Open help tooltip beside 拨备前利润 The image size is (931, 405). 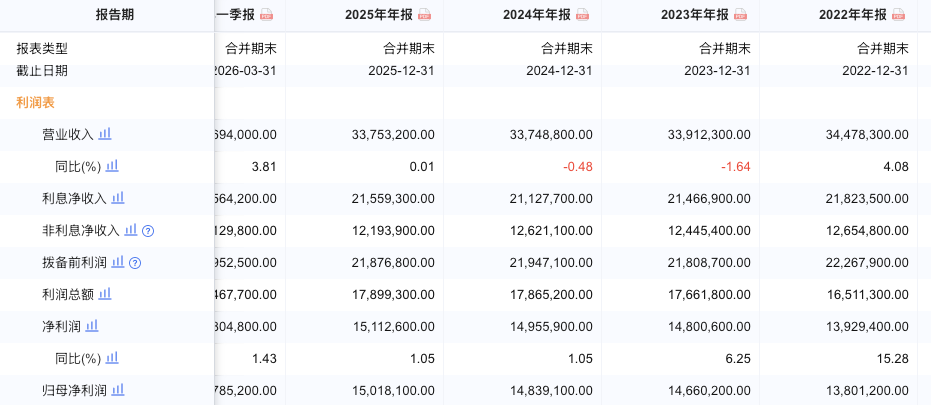click(x=135, y=263)
